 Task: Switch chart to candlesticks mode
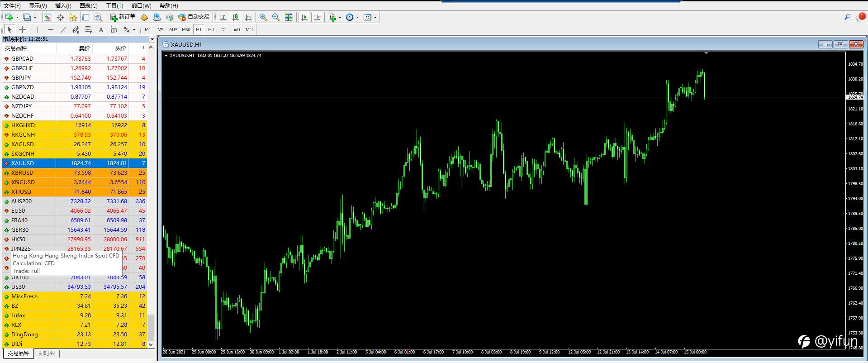coord(236,17)
